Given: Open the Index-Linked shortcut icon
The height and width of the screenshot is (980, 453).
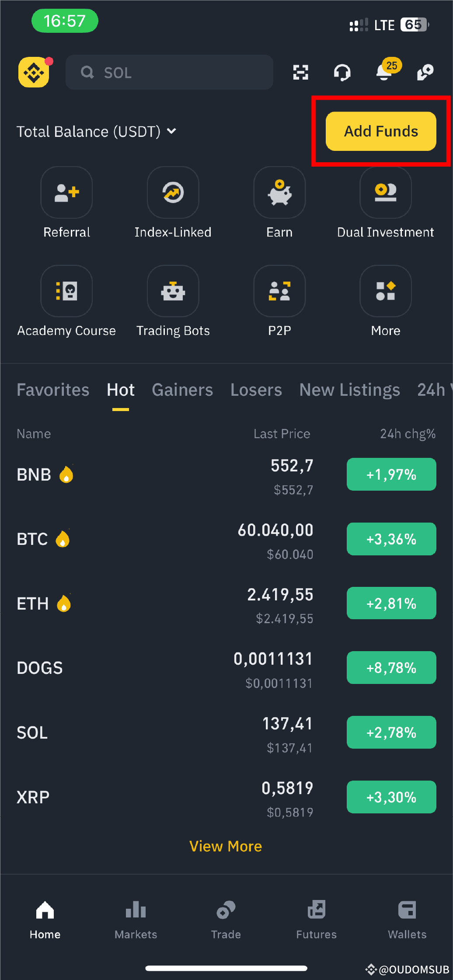Looking at the screenshot, I should coord(173,192).
